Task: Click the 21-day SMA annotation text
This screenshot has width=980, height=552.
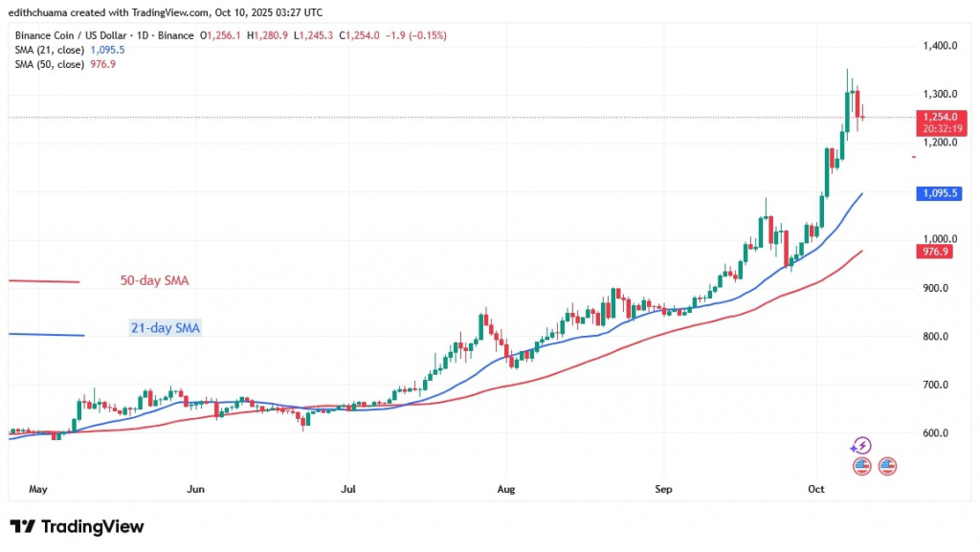Action: point(165,327)
